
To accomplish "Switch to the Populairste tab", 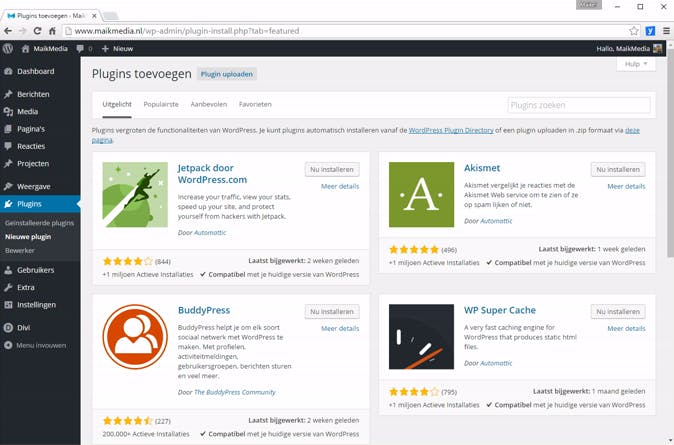I will coord(161,104).
